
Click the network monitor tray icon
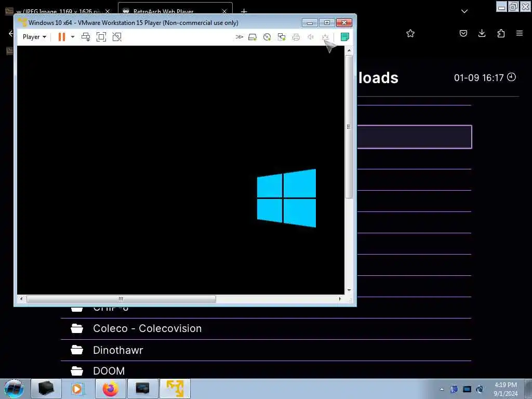(467, 389)
